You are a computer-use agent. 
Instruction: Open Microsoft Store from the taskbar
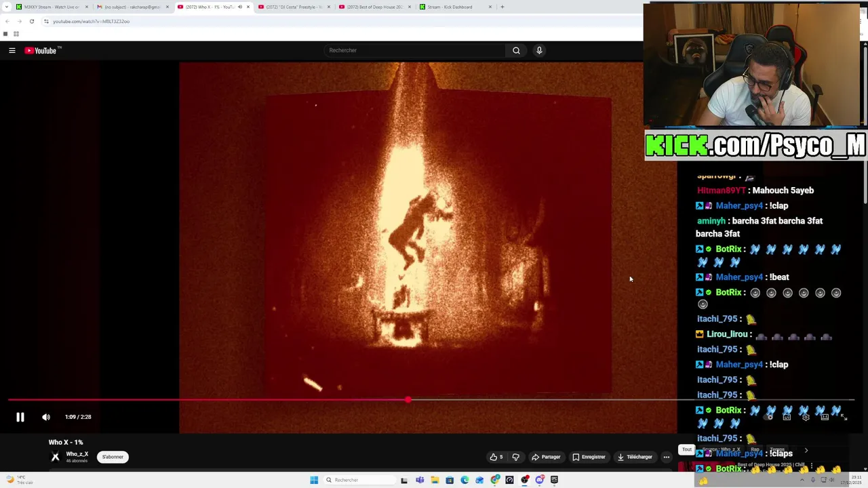(x=450, y=480)
